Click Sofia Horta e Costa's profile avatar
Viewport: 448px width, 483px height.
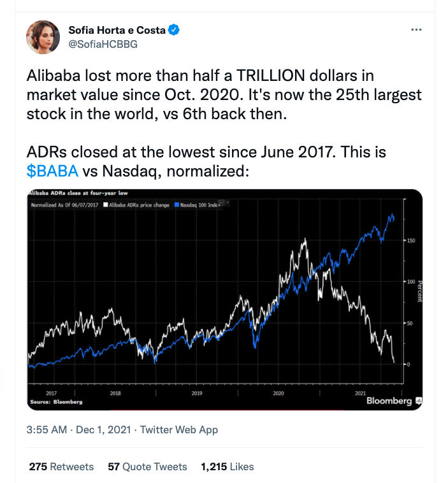pyautogui.click(x=43, y=36)
